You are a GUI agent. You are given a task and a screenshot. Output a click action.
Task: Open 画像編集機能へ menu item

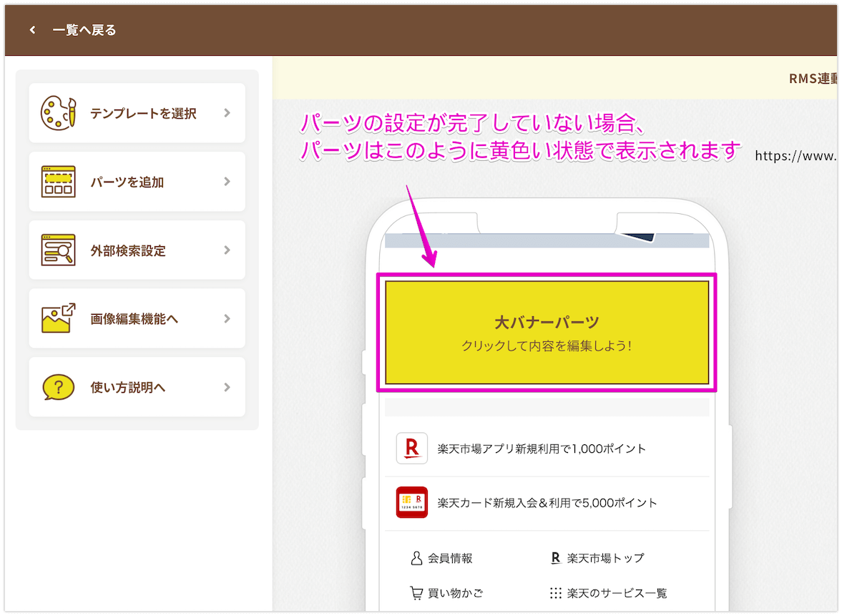[x=137, y=318]
